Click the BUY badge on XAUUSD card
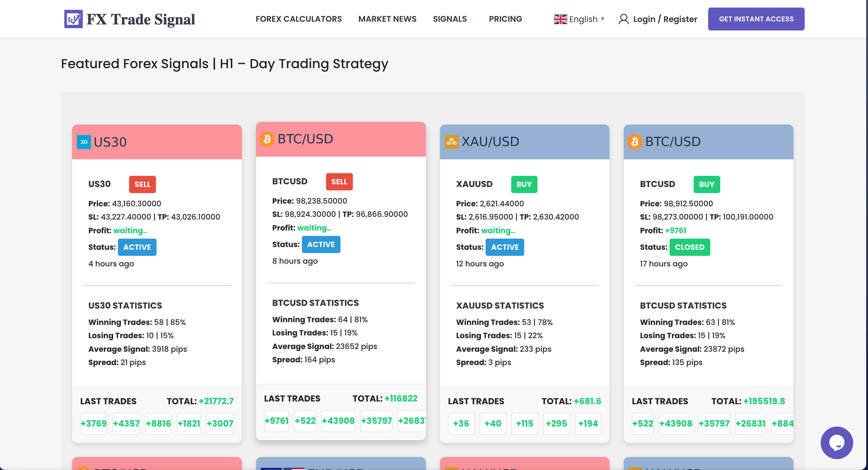Screen dimensions: 868x470 pos(524,184)
